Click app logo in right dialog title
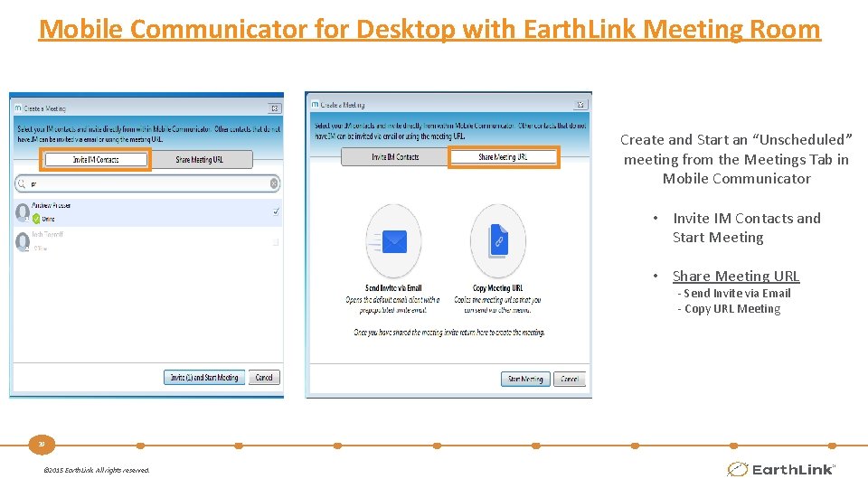Image resolution: width=868 pixels, height=488 pixels. pyautogui.click(x=315, y=104)
